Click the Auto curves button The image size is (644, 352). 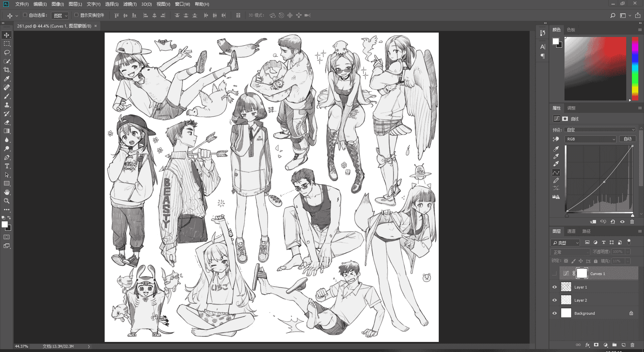627,139
